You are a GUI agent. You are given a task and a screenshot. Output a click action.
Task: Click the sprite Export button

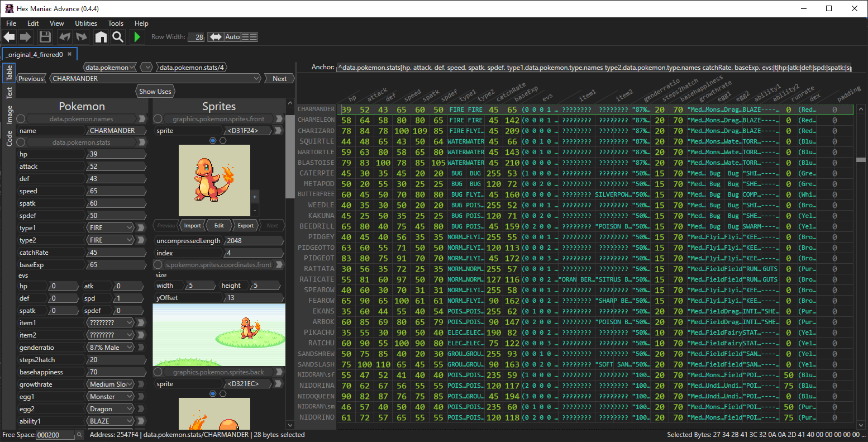(x=246, y=226)
